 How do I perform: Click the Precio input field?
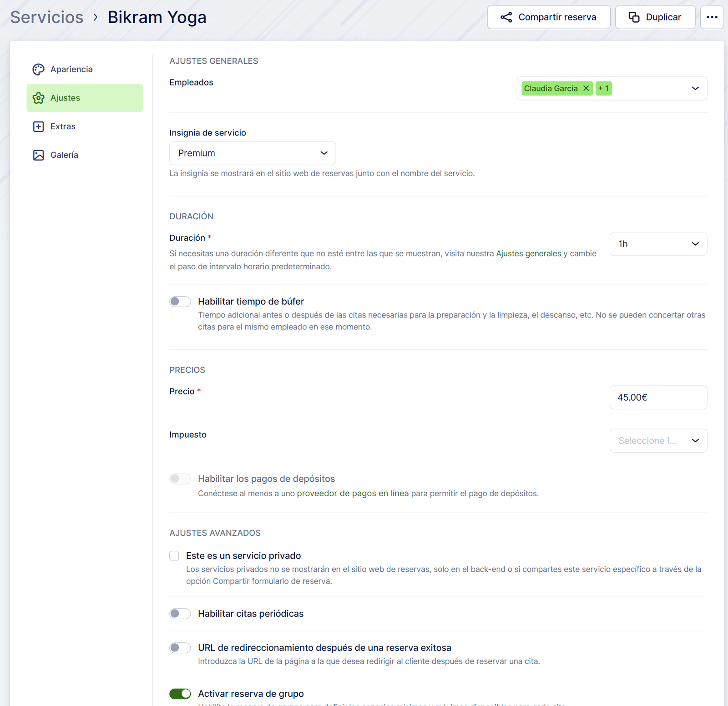coord(658,398)
